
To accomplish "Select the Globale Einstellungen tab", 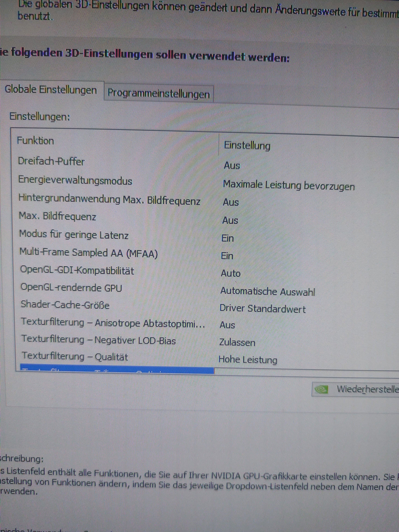I will (51, 90).
